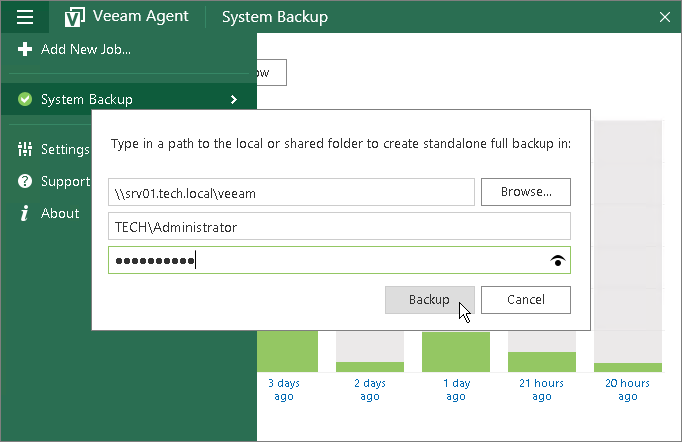The height and width of the screenshot is (442, 682).
Task: Select System Backup menu entry
Action: point(129,99)
